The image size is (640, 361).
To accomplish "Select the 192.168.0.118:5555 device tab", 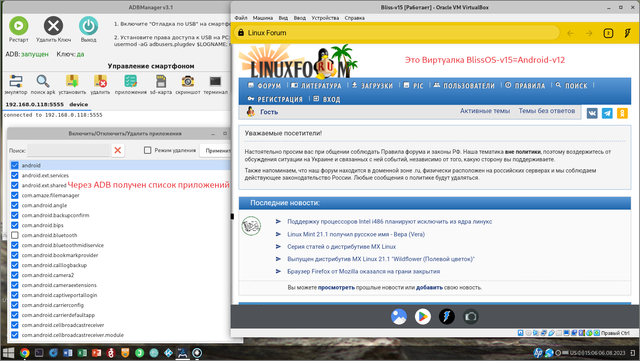I will [x=47, y=105].
